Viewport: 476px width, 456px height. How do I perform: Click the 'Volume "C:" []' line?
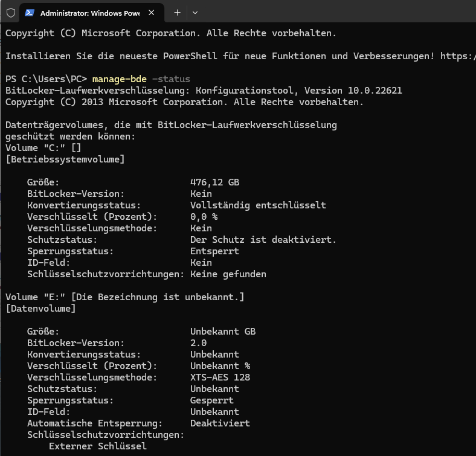click(43, 148)
